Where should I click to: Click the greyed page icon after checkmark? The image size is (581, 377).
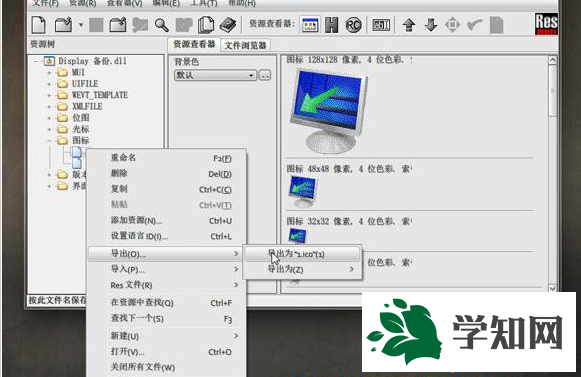tap(497, 25)
